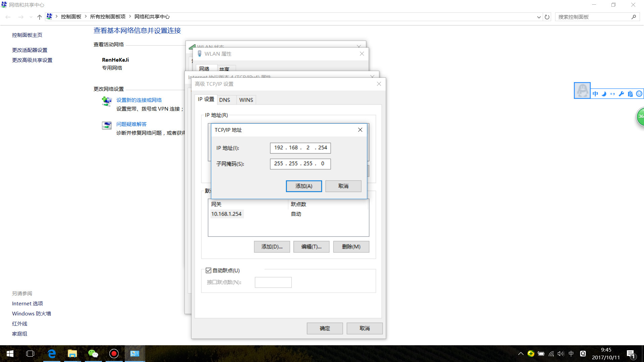644x362 pixels.
Task: Open the recent locations dropdown arrow
Action: click(31, 17)
